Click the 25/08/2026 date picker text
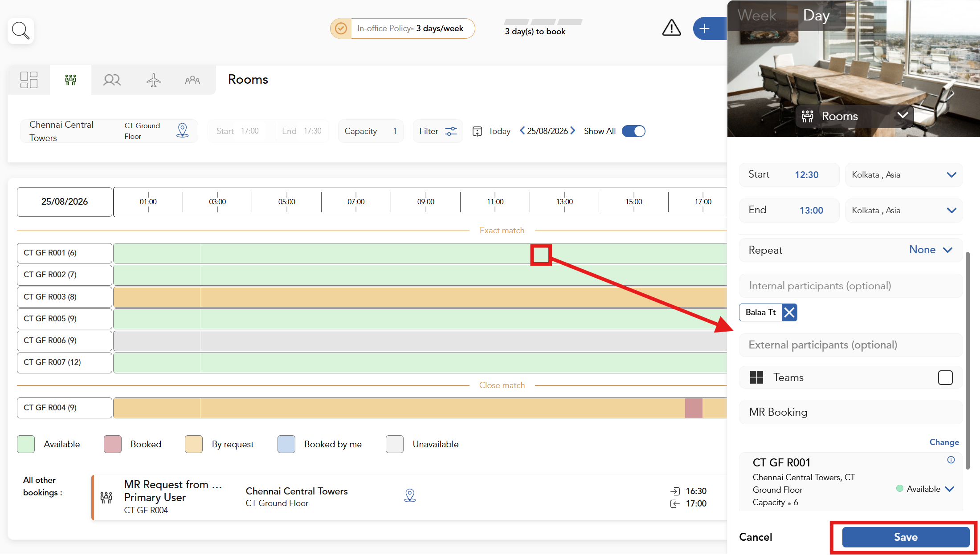Screen dimensions: 980x555 coord(547,131)
